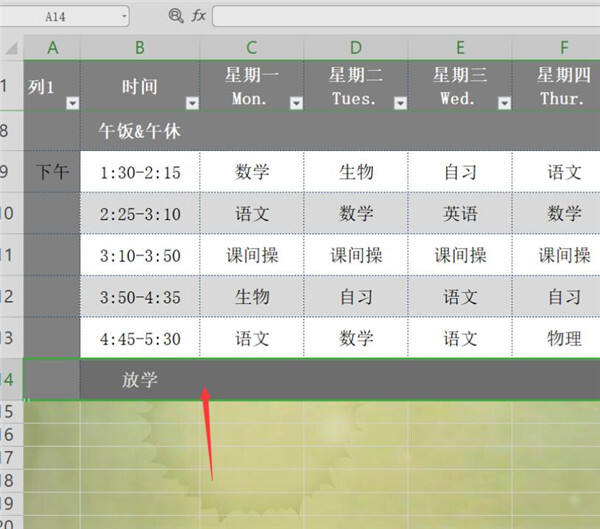This screenshot has width=600, height=529.
Task: Open the filter dropdown for 列1
Action: (x=73, y=103)
